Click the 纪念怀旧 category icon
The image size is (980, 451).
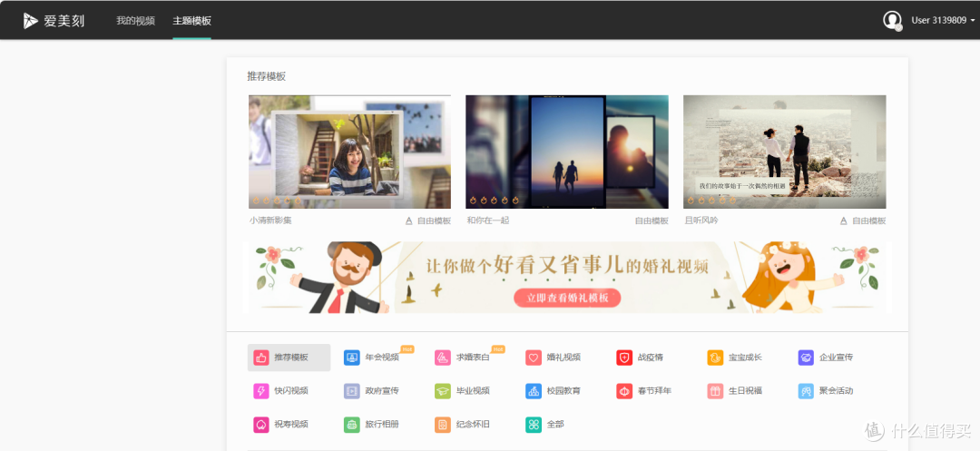(443, 424)
